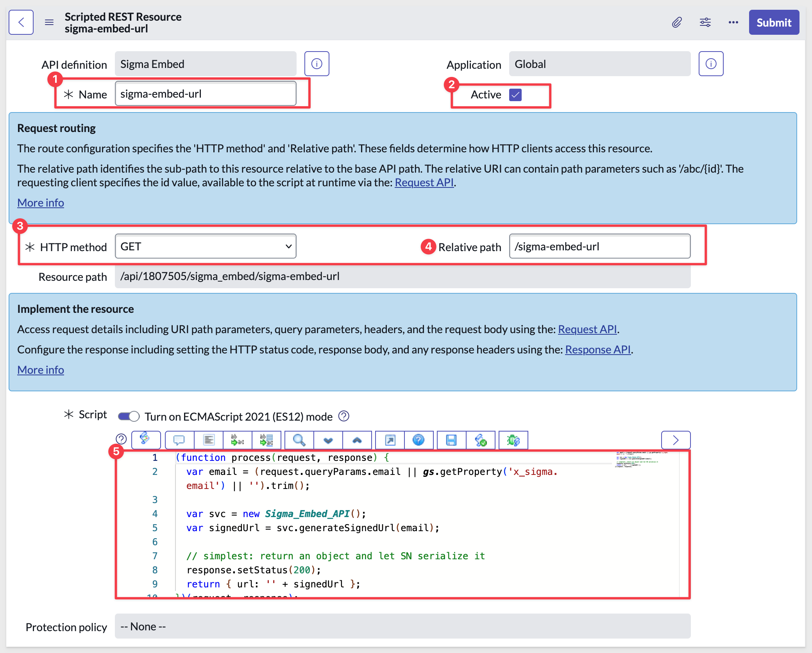Uncheck the Active checkbox
The image size is (812, 653).
pos(515,95)
